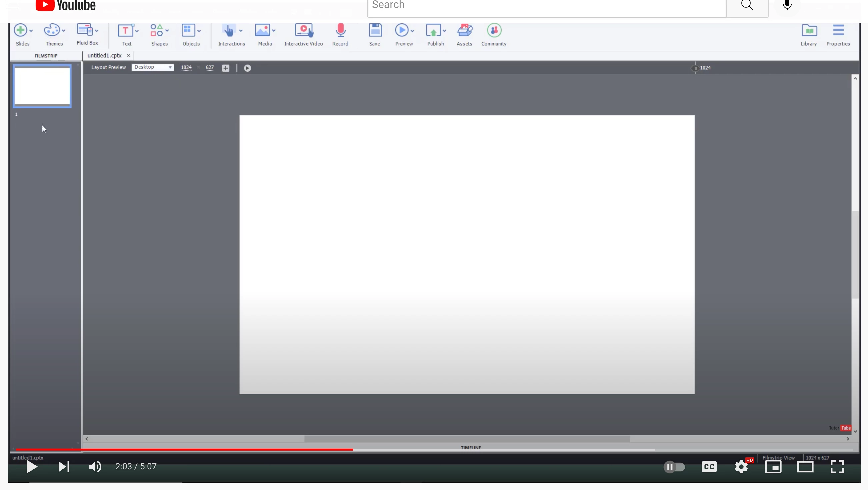The width and height of the screenshot is (868, 490).
Task: Switch to the FILMSTRIP panel tab
Action: tap(46, 56)
